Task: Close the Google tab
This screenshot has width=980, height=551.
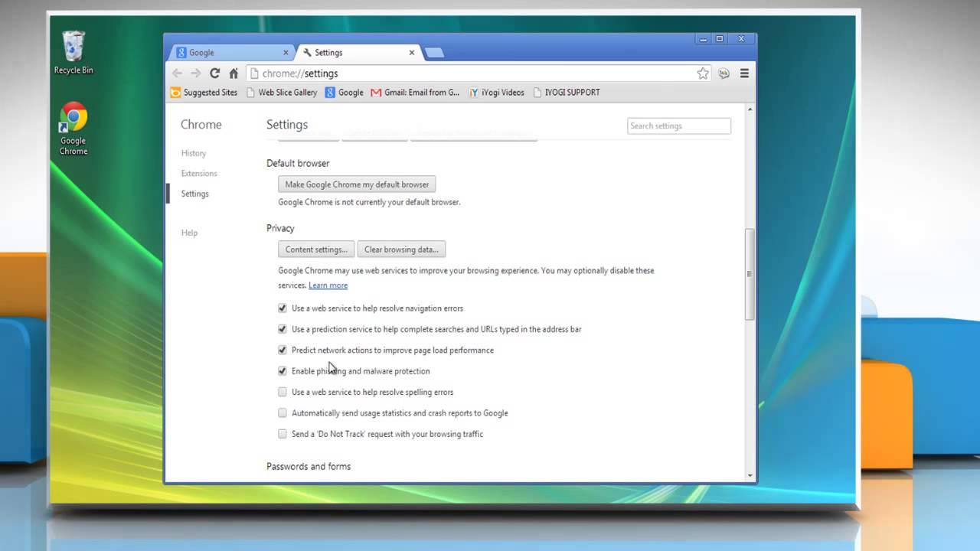Action: point(286,53)
